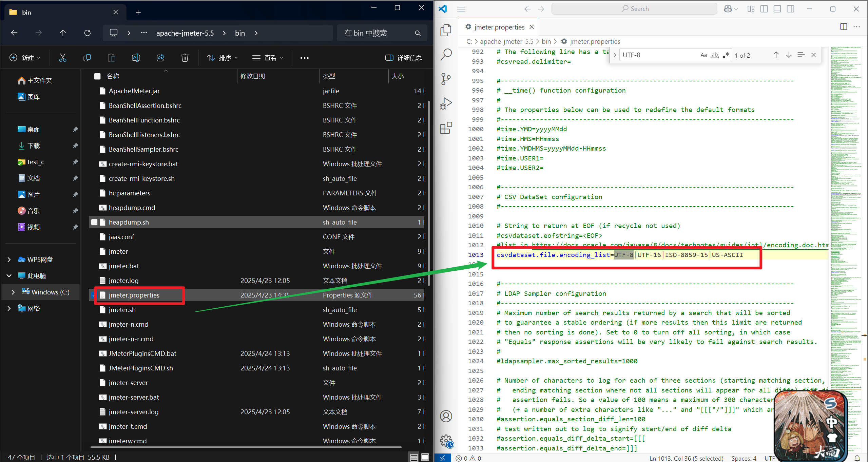868x462 pixels.
Task: Click the Cut scissors icon in toolbar
Action: pos(62,58)
